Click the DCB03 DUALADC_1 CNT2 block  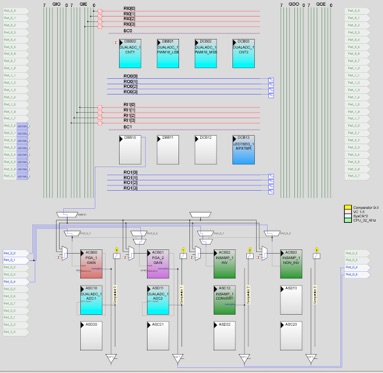(x=243, y=54)
